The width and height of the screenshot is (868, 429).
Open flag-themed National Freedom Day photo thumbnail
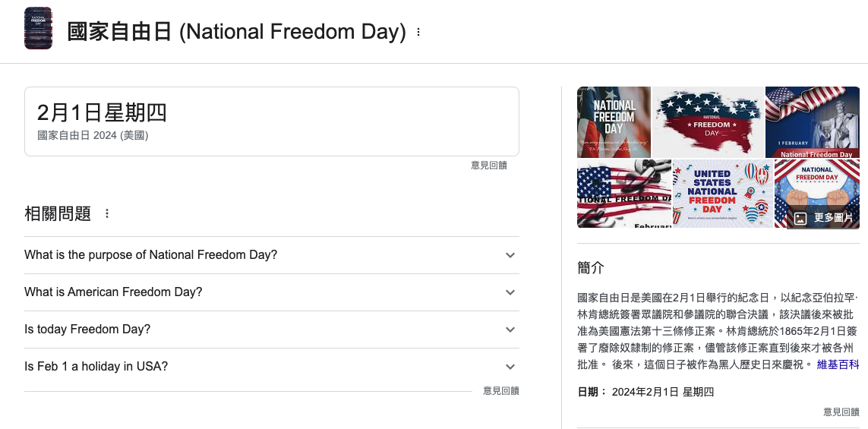[x=614, y=122]
